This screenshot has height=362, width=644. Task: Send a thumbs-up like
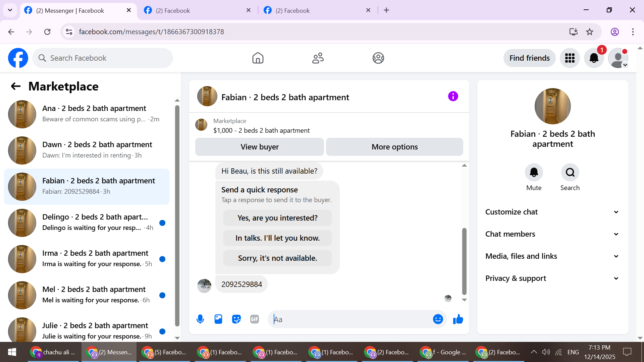click(458, 319)
